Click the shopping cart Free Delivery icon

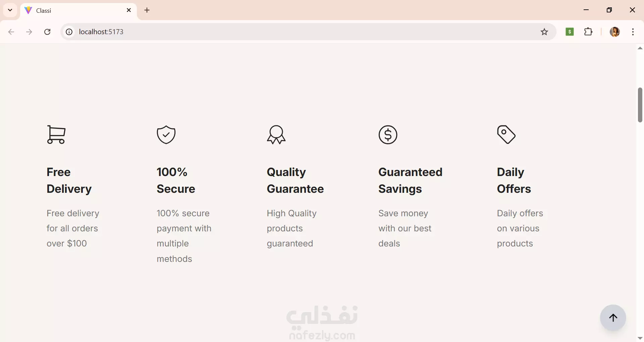point(56,135)
